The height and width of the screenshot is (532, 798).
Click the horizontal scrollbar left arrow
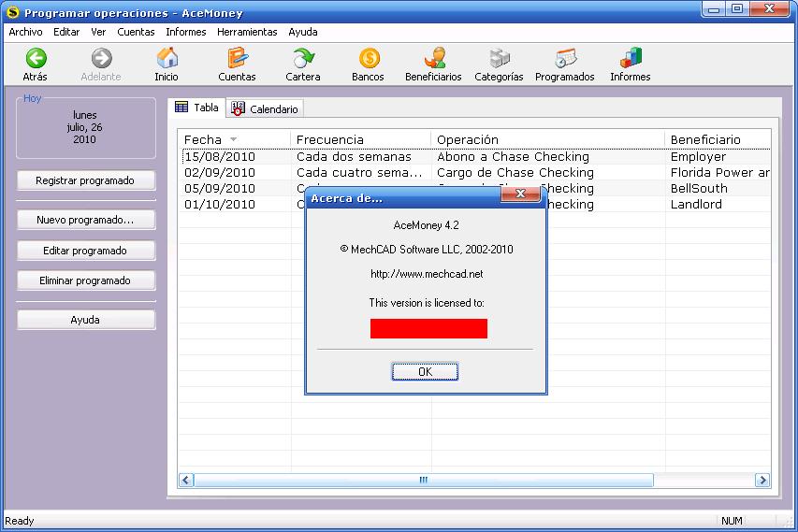[x=186, y=480]
